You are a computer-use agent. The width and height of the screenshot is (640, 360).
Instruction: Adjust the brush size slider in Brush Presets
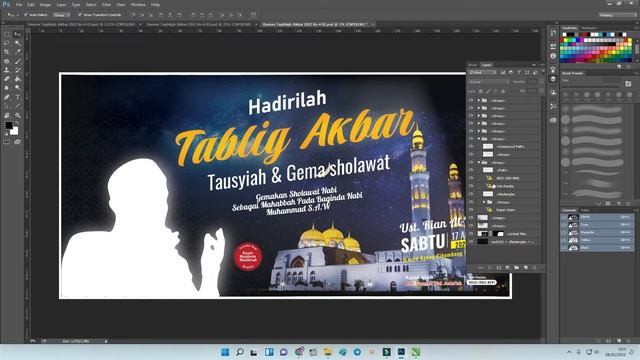coord(591,86)
